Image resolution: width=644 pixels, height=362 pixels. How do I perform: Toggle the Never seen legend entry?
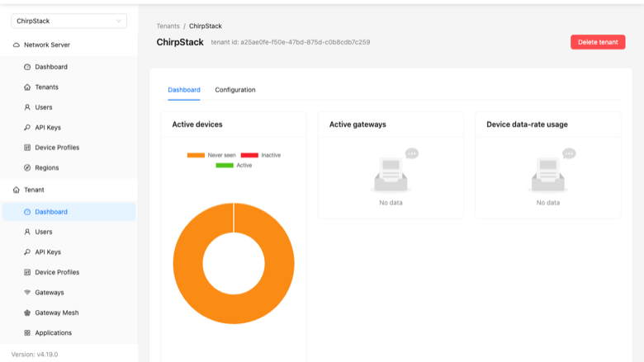tap(211, 155)
